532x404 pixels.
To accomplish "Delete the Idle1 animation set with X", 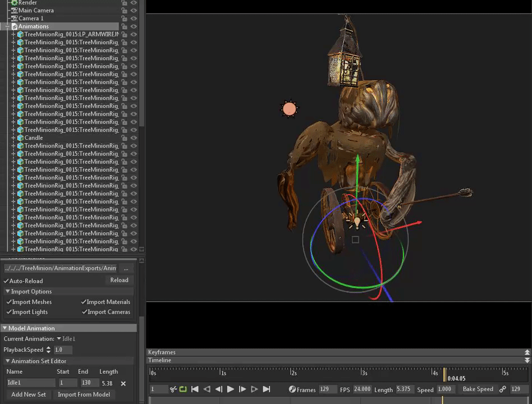I will [x=123, y=384].
